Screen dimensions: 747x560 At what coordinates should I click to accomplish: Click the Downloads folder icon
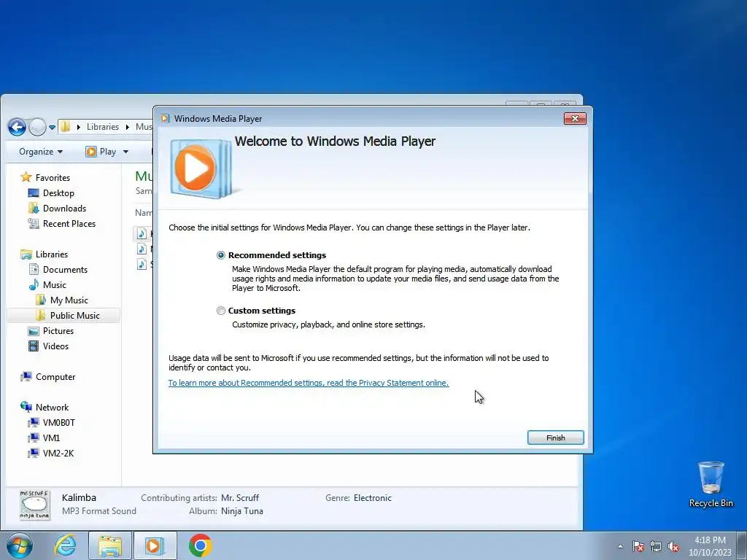pos(34,208)
